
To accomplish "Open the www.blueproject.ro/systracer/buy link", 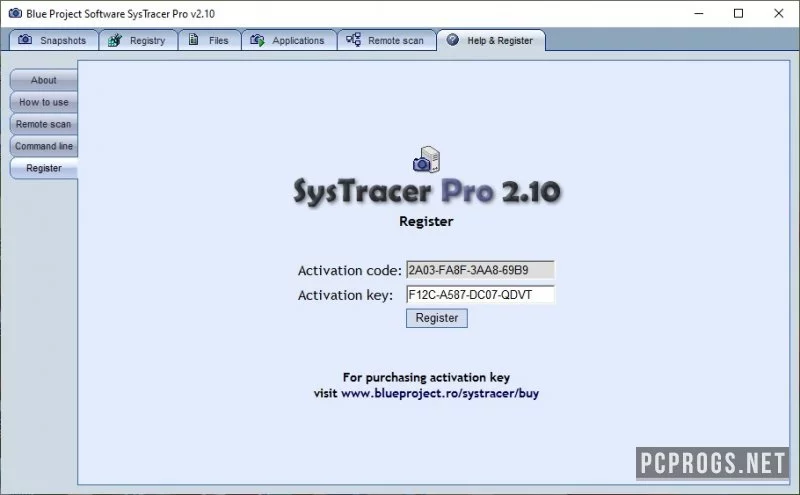I will [x=440, y=393].
